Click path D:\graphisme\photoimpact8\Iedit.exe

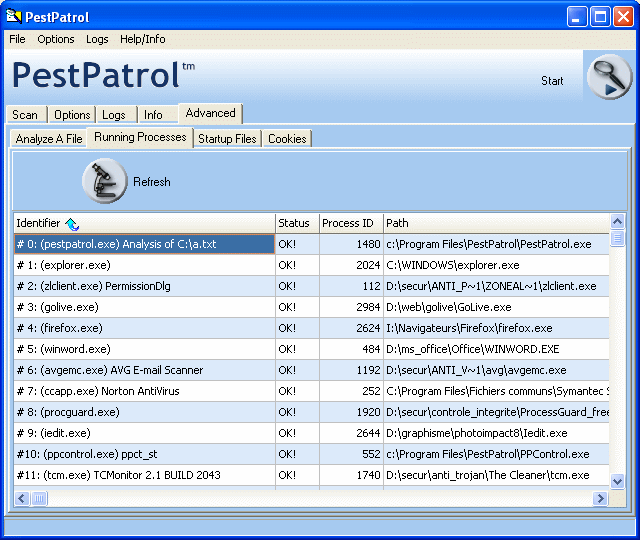point(477,433)
